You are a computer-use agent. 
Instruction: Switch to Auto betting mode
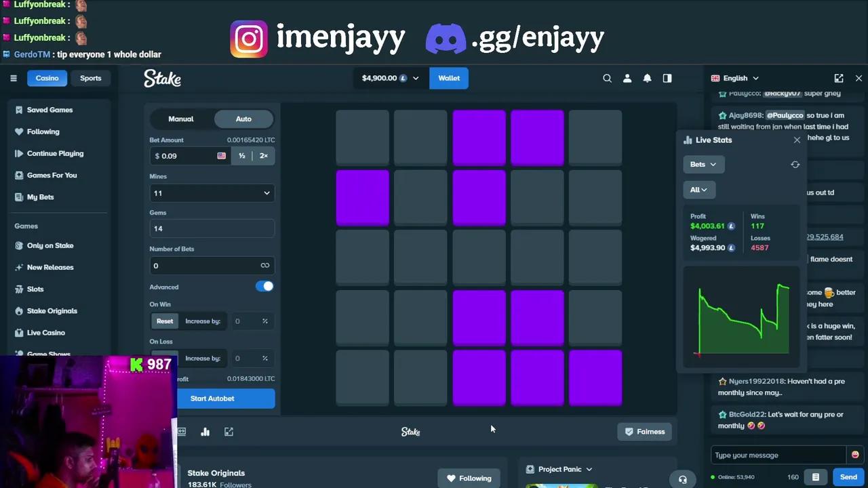[x=243, y=119]
